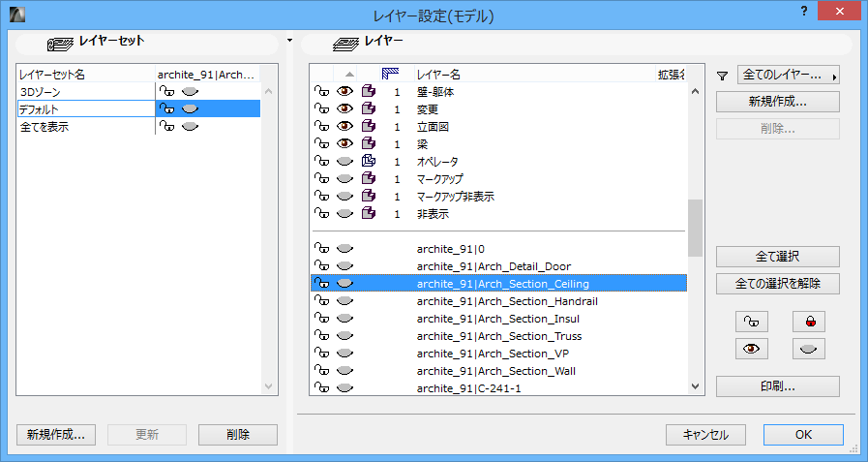The height and width of the screenshot is (462, 868).
Task: Click layer list scroll down arrow
Action: click(x=696, y=386)
